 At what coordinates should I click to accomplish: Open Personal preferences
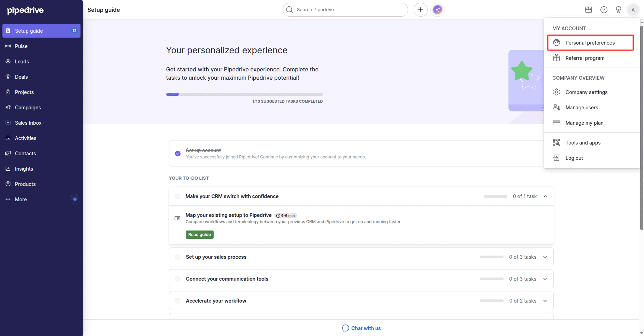(x=590, y=42)
